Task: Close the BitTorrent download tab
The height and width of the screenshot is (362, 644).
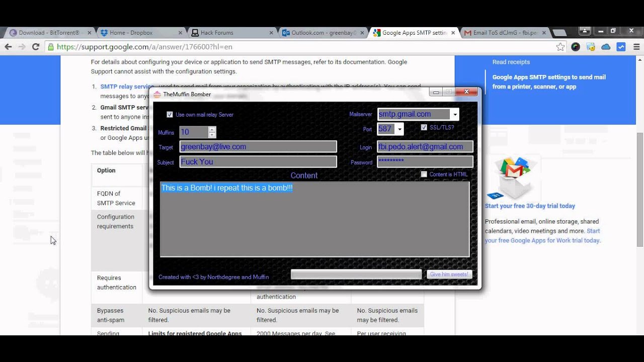Action: click(x=90, y=33)
